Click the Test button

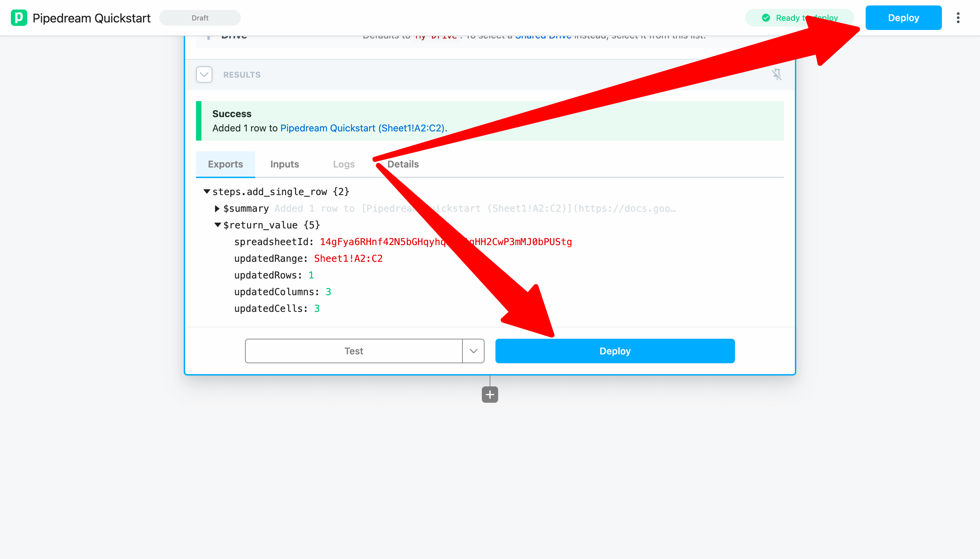[354, 351]
